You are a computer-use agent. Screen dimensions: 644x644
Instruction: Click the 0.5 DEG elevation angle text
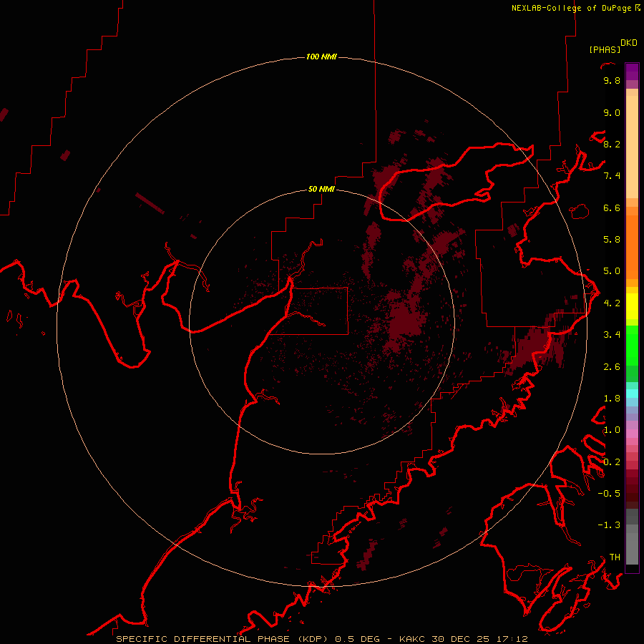point(357,639)
